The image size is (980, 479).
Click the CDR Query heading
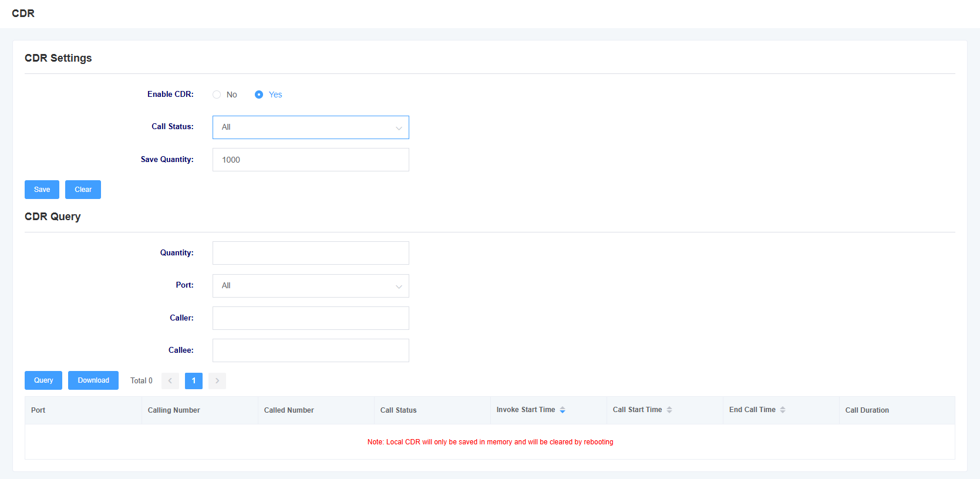pos(53,217)
